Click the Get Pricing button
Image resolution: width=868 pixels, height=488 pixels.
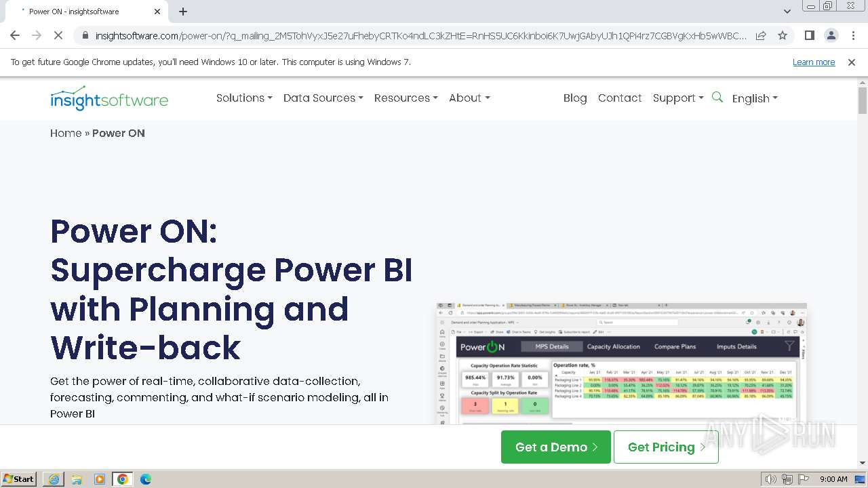pyautogui.click(x=666, y=447)
